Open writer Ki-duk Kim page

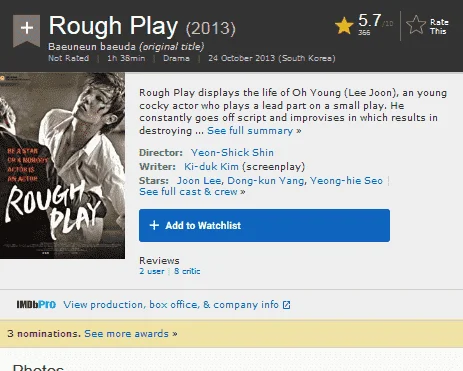tap(211, 167)
